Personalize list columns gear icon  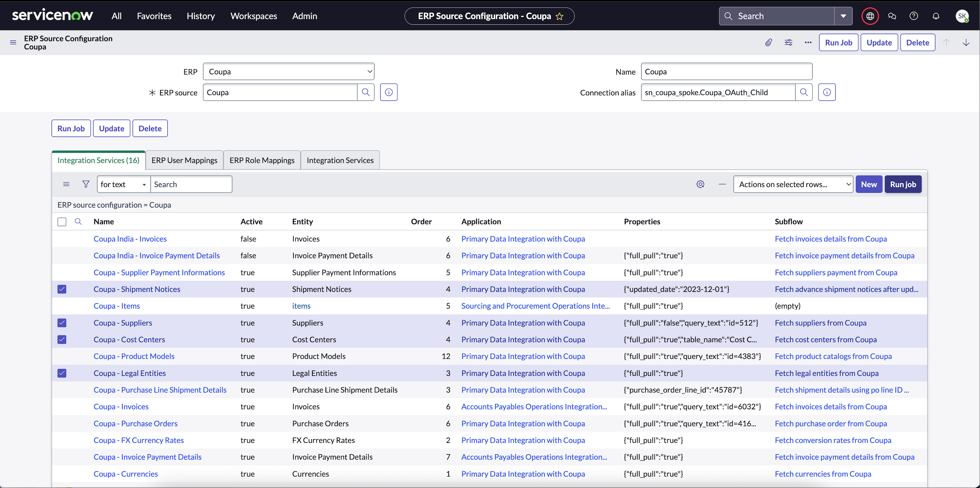click(x=700, y=184)
